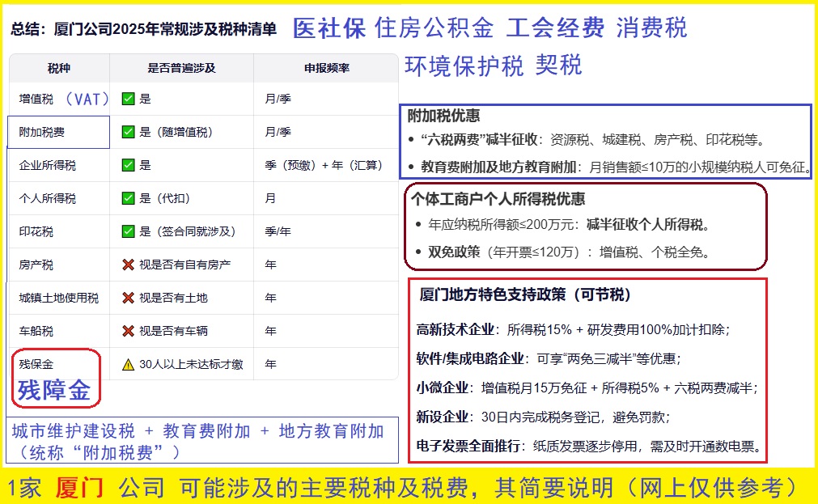Click the green check icon in the 附加税费 row

(x=128, y=132)
